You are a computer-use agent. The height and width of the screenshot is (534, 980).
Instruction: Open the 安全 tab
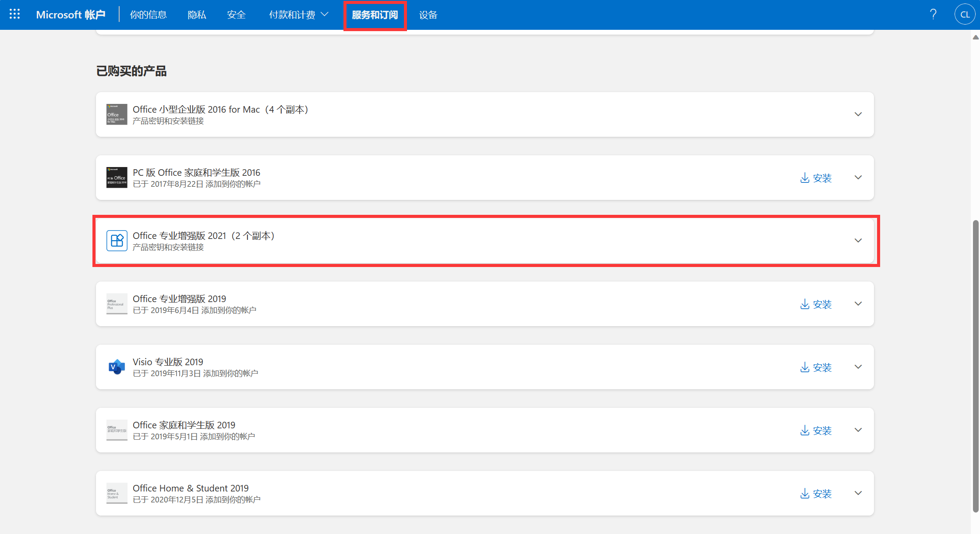pos(236,15)
